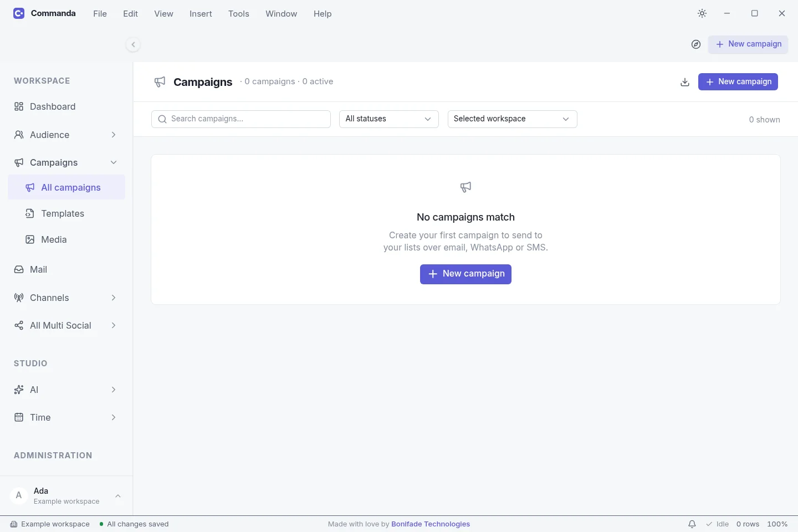The image size is (798, 532).
Task: Open the Help menu
Action: pyautogui.click(x=323, y=14)
